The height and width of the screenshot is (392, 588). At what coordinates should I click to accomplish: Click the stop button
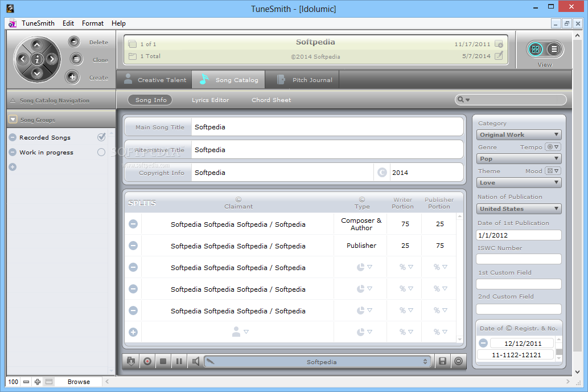163,361
